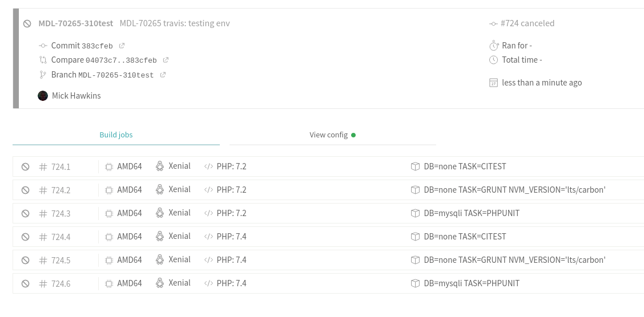Open job 724.2 GRUNT lts/carbon row
The width and height of the screenshot is (644, 317).
pyautogui.click(x=329, y=190)
